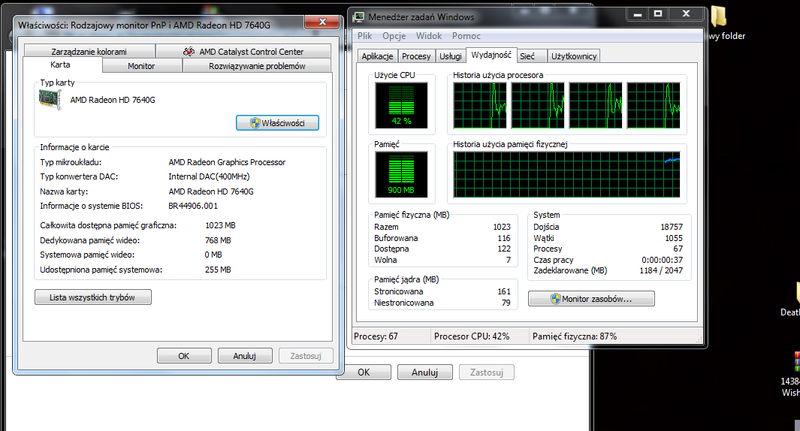Click the 255 MB shared system memory value
This screenshot has height=431, width=800.
[218, 270]
